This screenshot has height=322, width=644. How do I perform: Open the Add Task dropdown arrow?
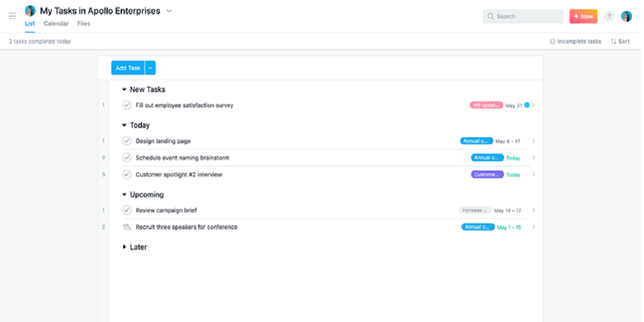[150, 68]
